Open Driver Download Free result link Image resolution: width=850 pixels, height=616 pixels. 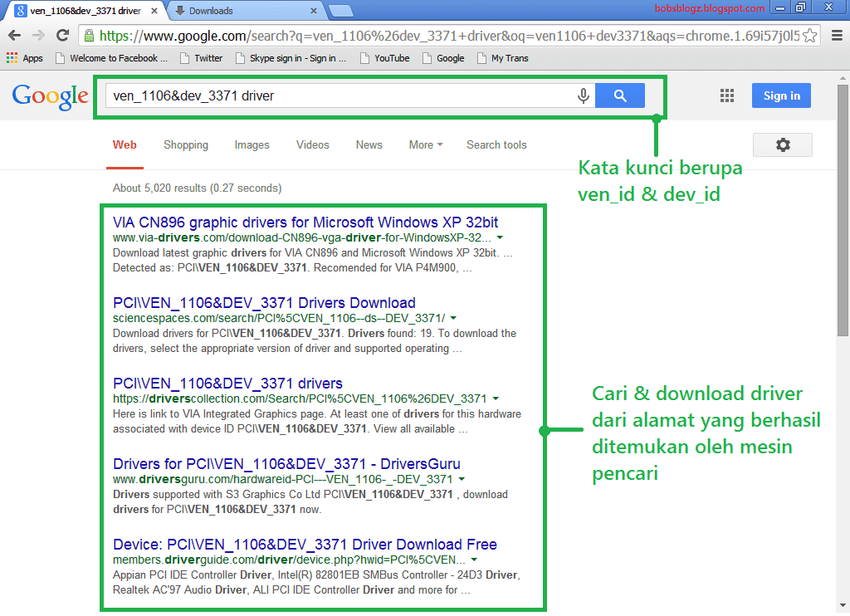coord(305,545)
